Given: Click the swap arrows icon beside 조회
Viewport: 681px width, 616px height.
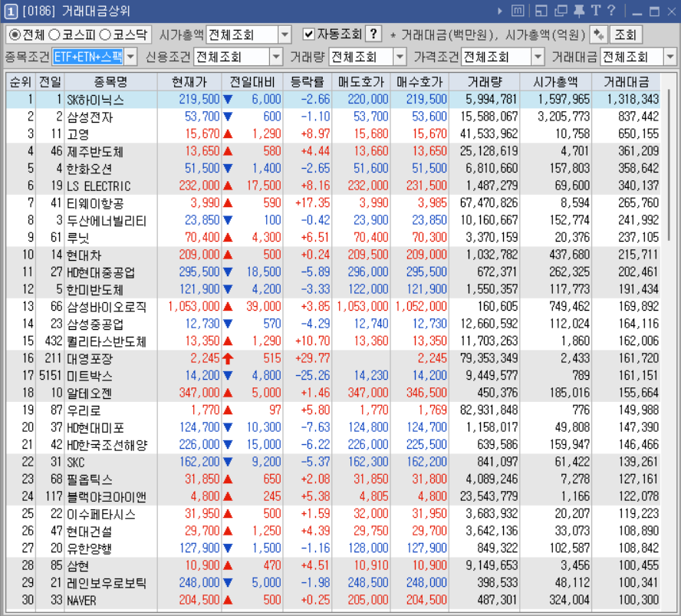Looking at the screenshot, I should coord(598,35).
